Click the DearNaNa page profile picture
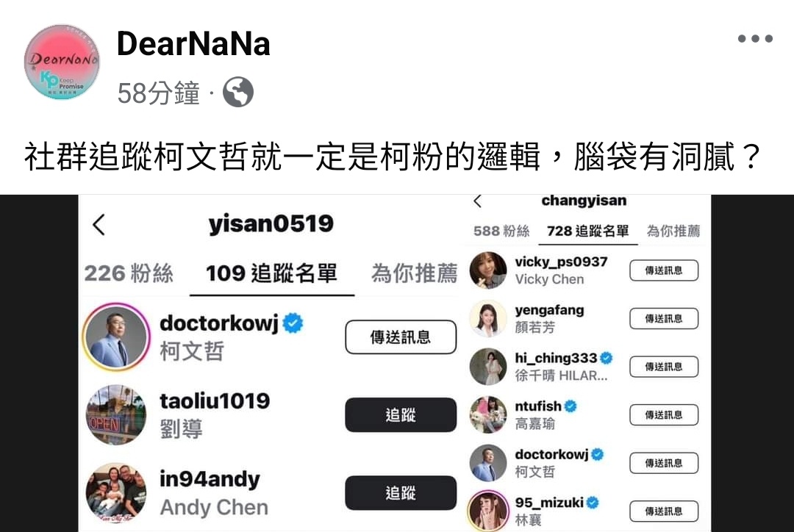Image resolution: width=794 pixels, height=532 pixels. (62, 62)
